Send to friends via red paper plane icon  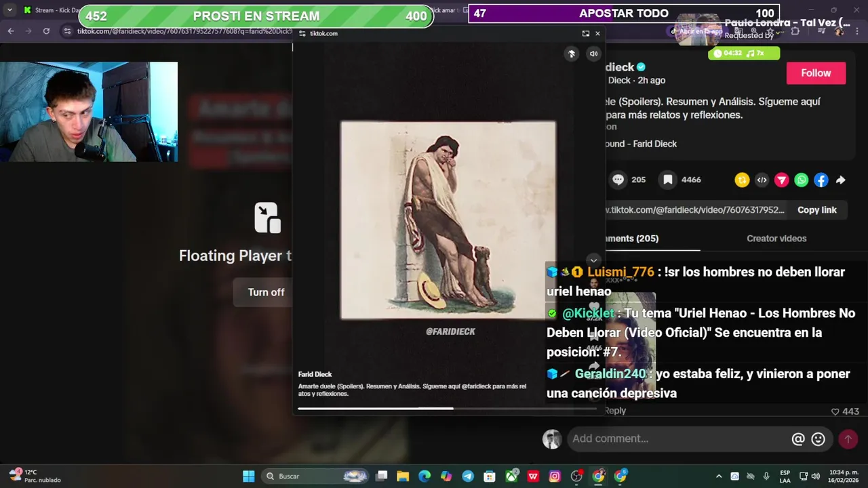point(781,180)
